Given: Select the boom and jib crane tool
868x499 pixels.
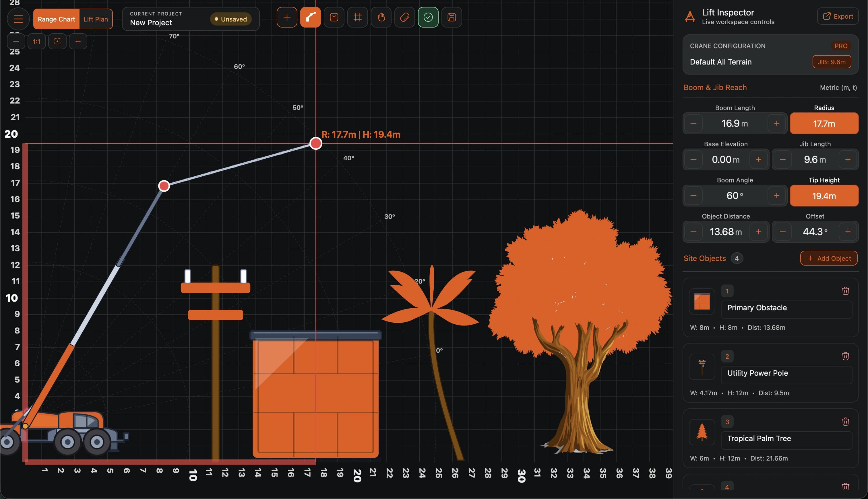Looking at the screenshot, I should point(310,17).
